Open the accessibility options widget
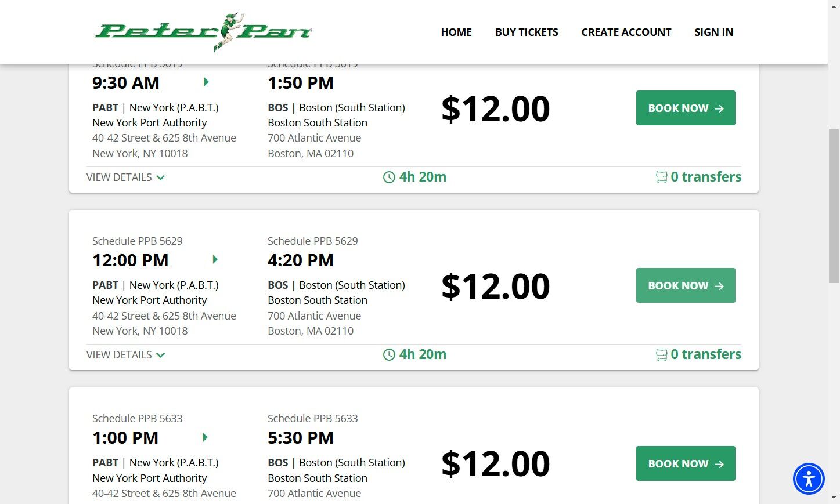Screen dimensions: 840x504 pos(809,479)
